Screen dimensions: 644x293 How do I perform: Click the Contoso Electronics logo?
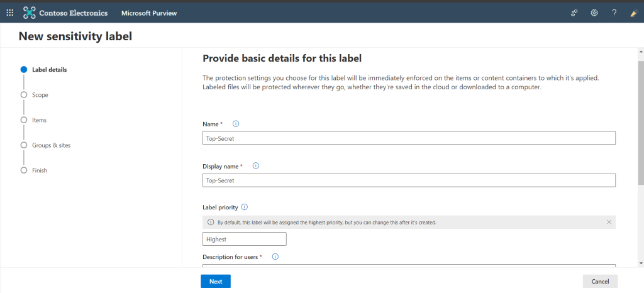pyautogui.click(x=30, y=13)
